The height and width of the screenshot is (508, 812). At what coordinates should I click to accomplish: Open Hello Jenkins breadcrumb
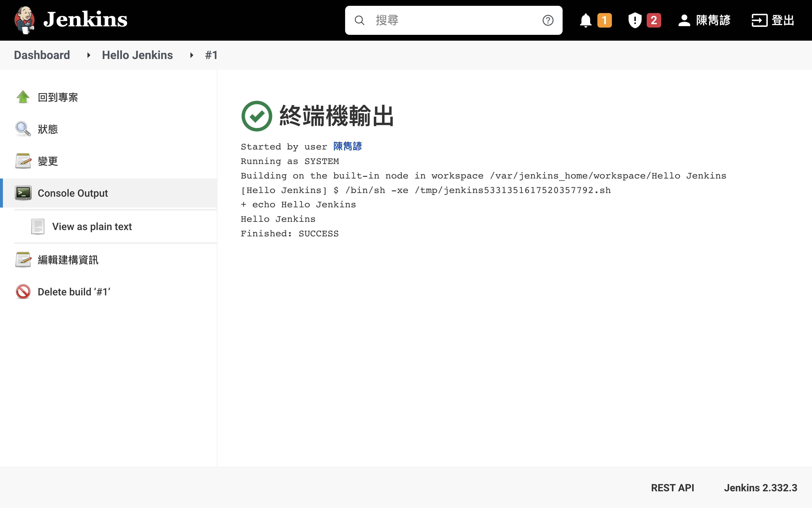point(137,55)
